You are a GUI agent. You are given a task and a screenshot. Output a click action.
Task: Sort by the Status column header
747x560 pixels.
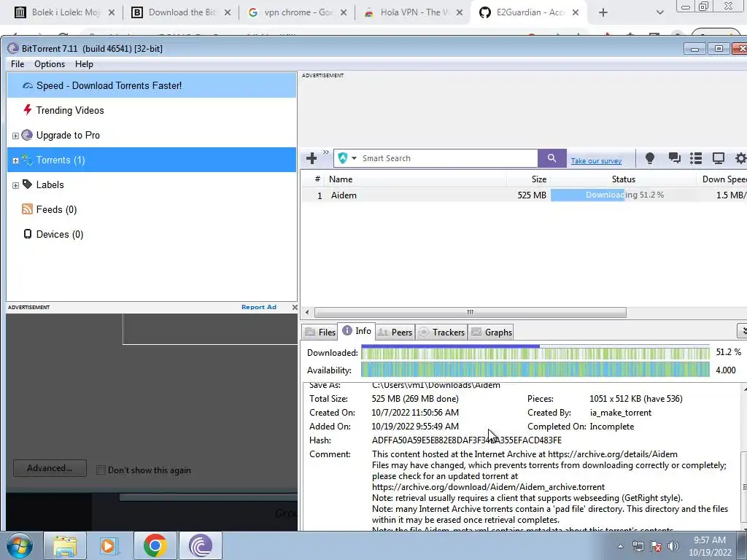pyautogui.click(x=623, y=179)
